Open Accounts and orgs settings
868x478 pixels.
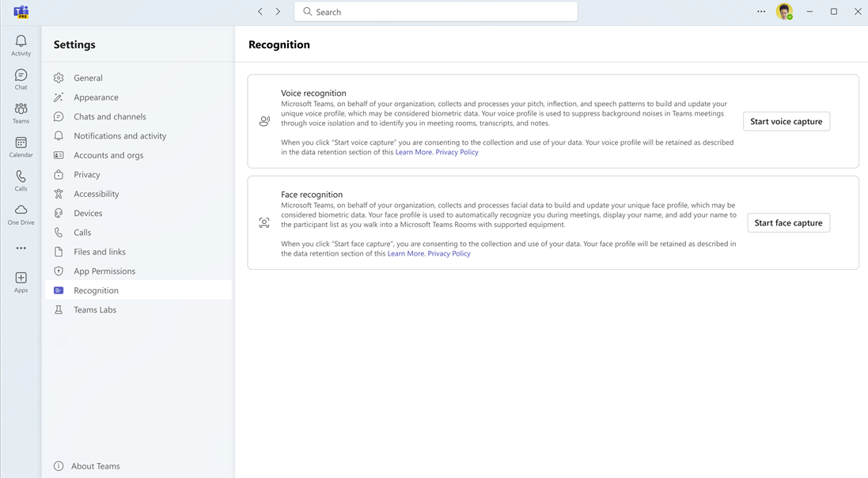[138, 156]
